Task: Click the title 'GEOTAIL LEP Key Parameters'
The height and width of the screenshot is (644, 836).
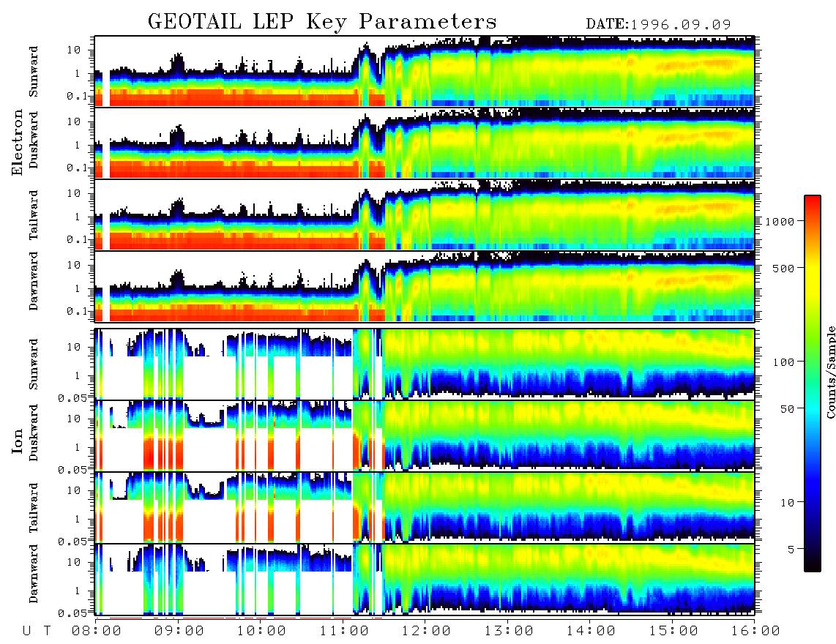Action: point(322,22)
